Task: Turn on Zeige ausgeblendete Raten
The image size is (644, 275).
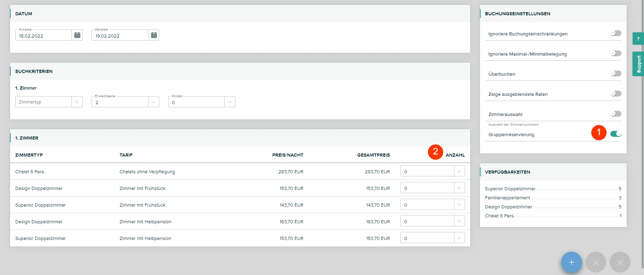Action: 616,94
